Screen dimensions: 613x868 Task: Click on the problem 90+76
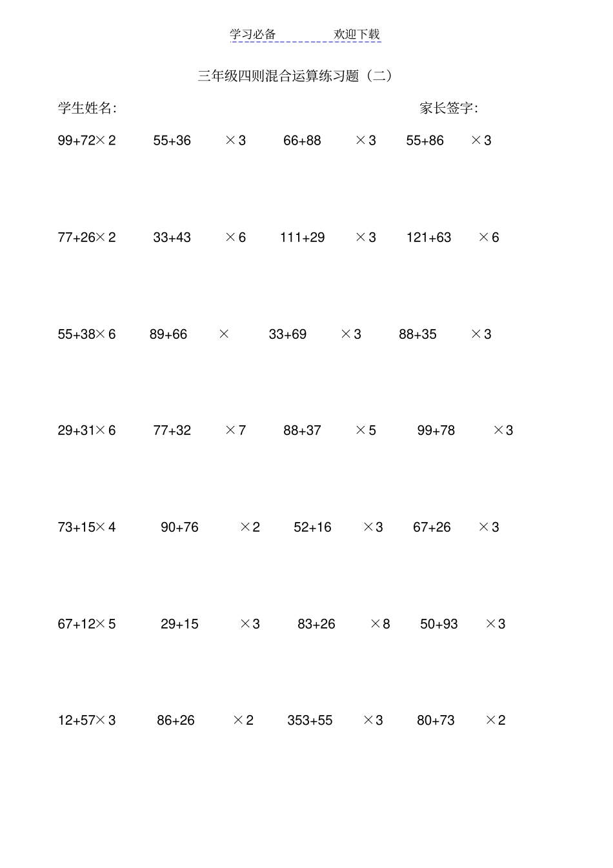pyautogui.click(x=179, y=527)
